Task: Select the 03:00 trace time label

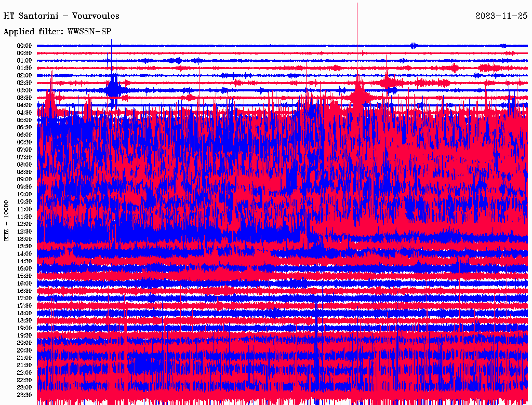Action: [x=24, y=90]
